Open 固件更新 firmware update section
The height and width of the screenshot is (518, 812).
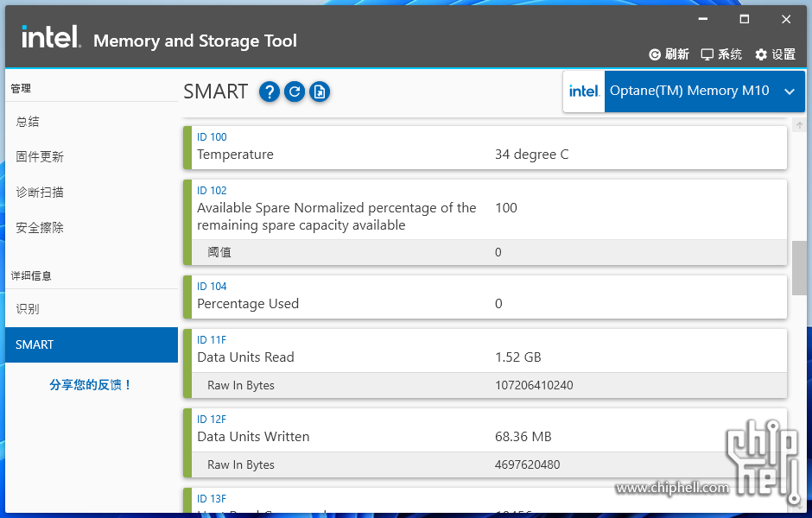coord(40,157)
